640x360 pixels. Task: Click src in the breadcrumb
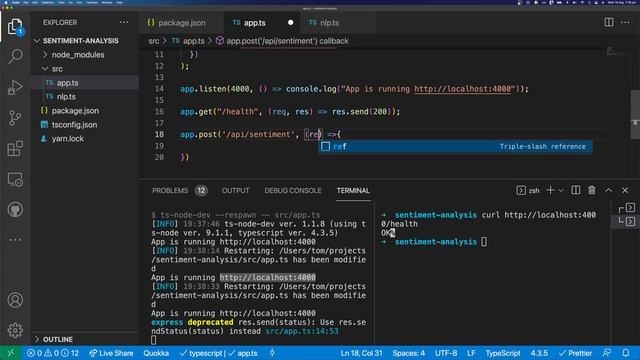pyautogui.click(x=153, y=41)
